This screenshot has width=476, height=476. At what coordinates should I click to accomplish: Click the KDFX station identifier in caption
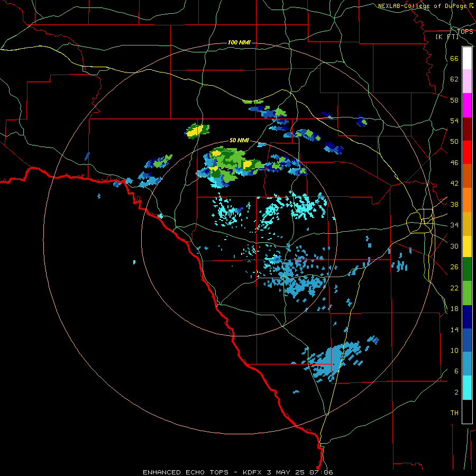[253, 472]
